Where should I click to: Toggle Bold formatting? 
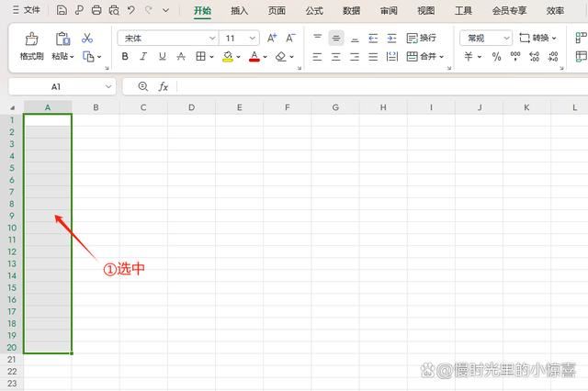coord(125,57)
